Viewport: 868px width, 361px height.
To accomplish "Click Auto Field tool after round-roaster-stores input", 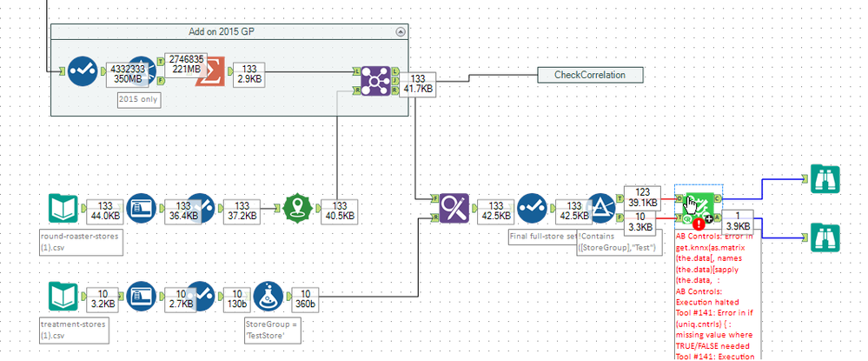I will point(142,208).
